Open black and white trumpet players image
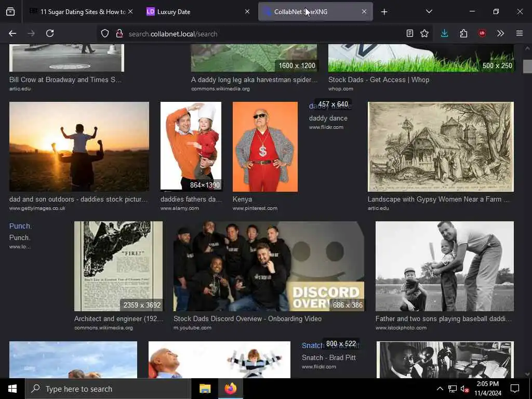Screen dimensions: 532x399 (x=445, y=360)
